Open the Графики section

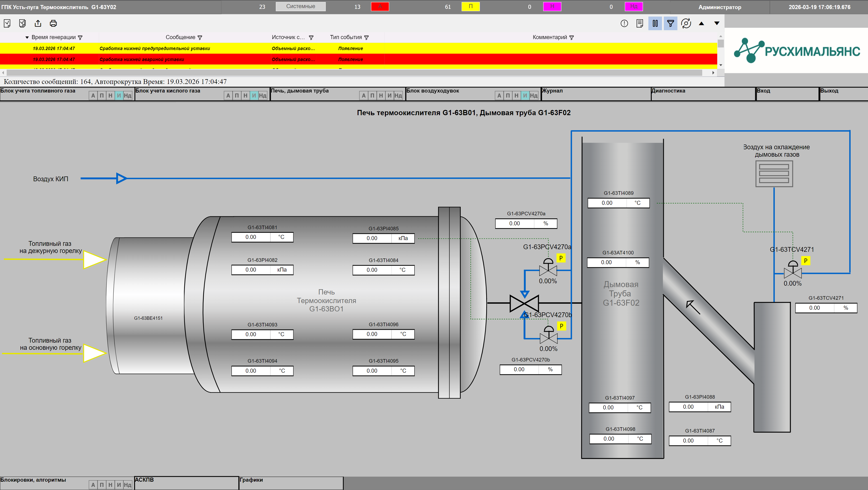click(292, 483)
